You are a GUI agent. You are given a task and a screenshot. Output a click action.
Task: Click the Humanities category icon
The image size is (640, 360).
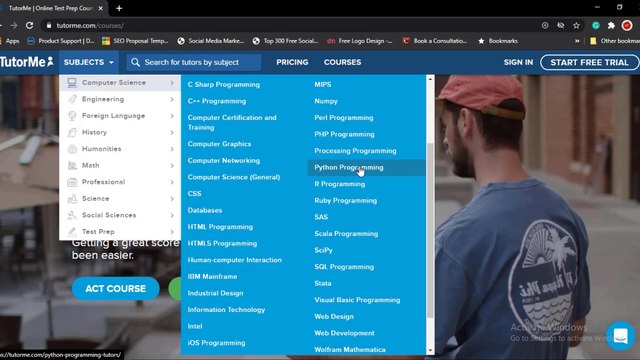72,149
